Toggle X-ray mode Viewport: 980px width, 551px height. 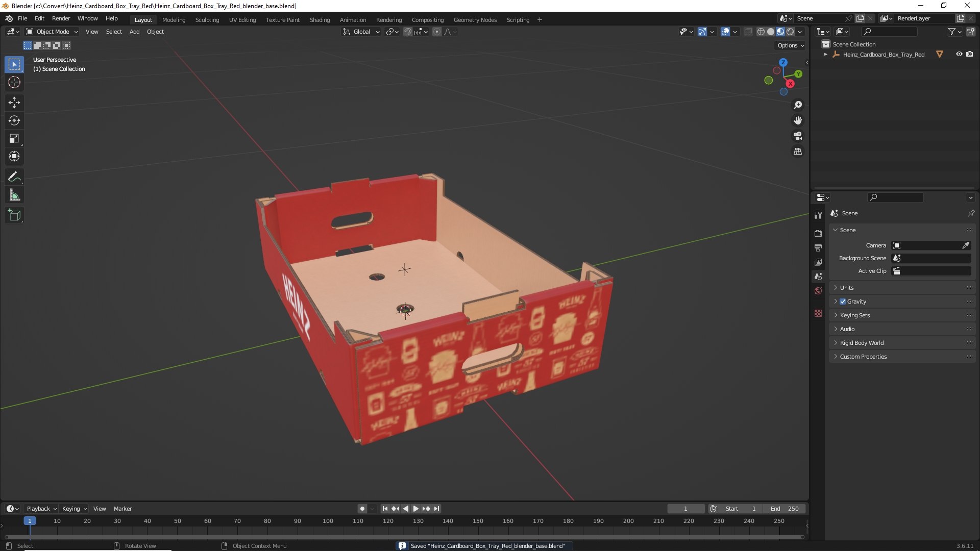coord(748,32)
